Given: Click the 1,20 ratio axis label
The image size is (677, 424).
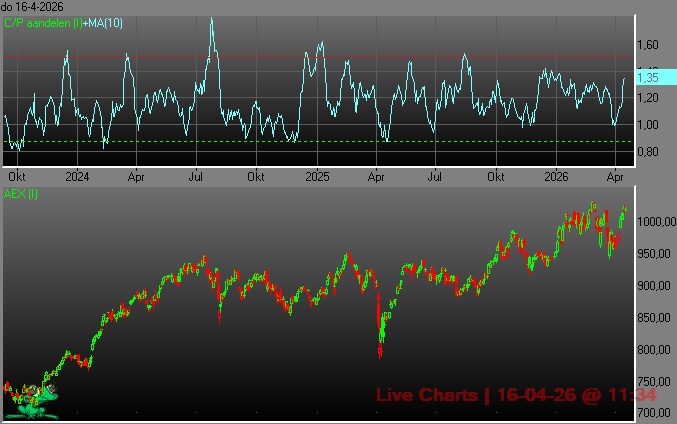Looking at the screenshot, I should click(x=648, y=98).
